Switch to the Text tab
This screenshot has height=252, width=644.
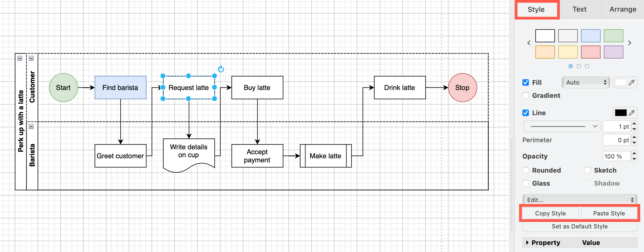pos(580,9)
